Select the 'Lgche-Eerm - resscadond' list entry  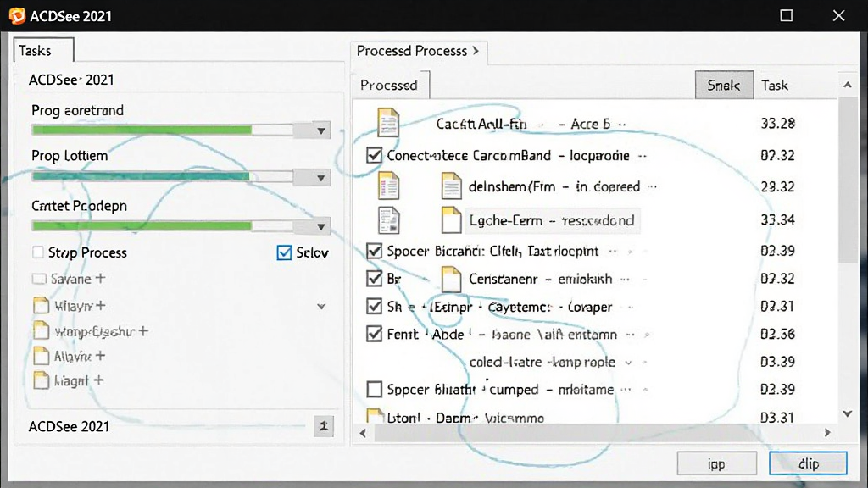point(552,220)
